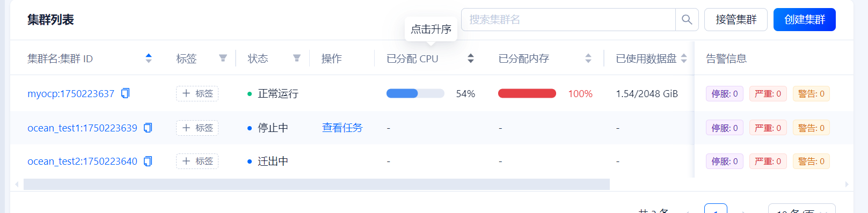Click the search magnifier icon

[687, 20]
